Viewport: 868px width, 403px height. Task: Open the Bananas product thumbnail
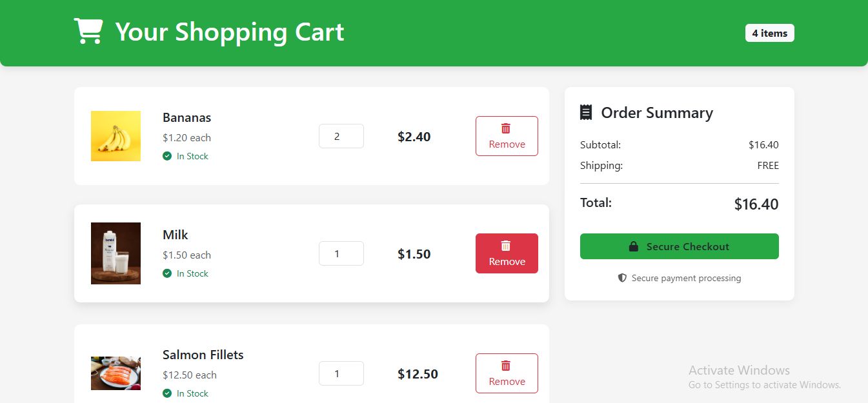pyautogui.click(x=116, y=136)
